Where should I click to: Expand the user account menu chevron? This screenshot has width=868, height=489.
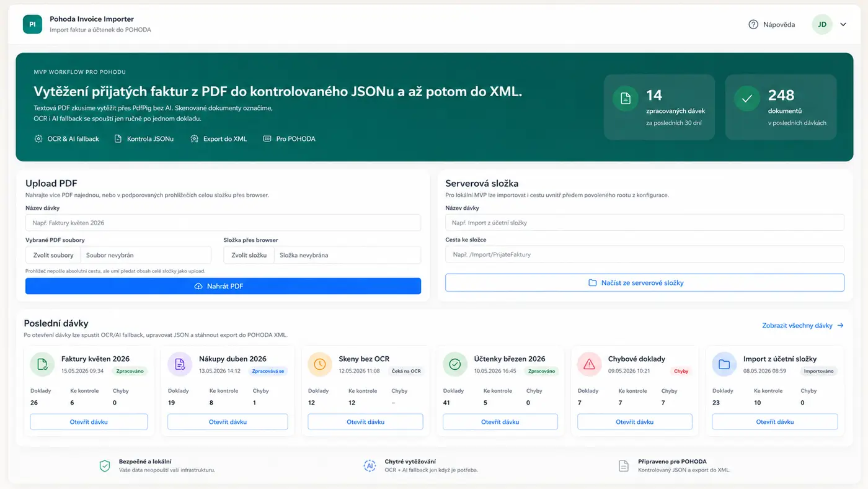(843, 25)
